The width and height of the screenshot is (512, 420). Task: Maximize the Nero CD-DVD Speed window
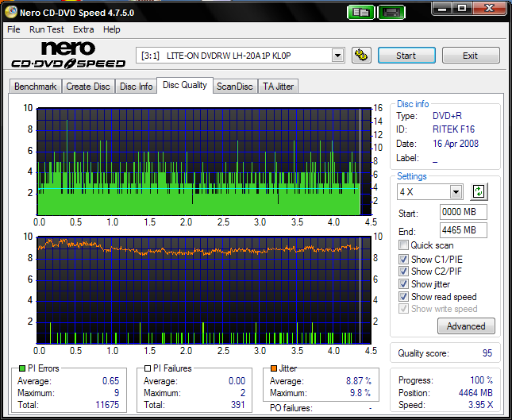pos(462,10)
